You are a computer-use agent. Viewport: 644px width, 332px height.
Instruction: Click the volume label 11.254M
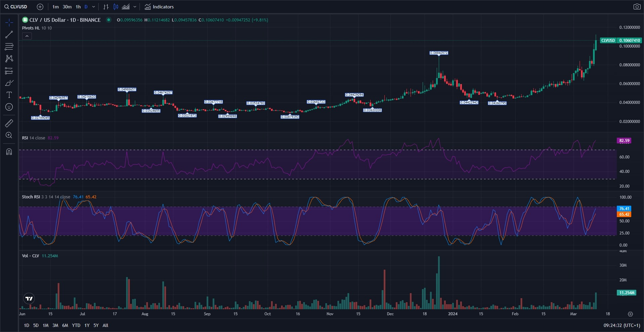coord(627,293)
